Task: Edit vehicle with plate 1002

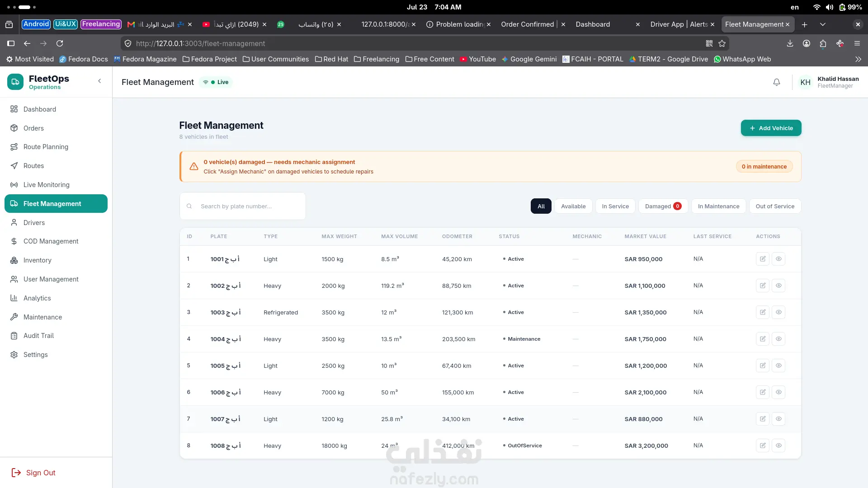Action: tap(763, 286)
